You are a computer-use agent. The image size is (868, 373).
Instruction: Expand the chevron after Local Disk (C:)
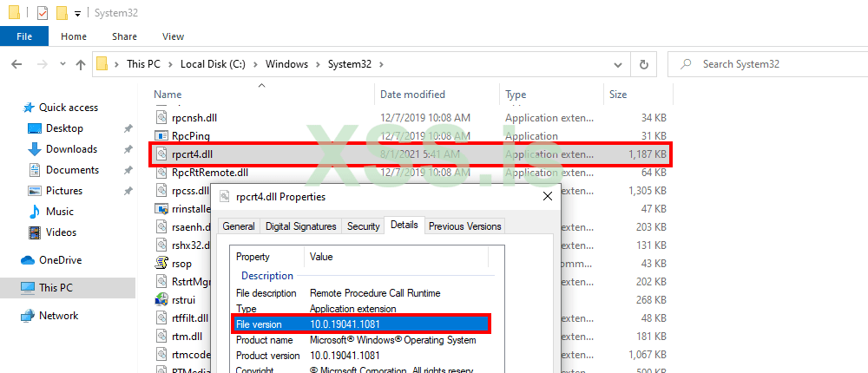tap(256, 64)
